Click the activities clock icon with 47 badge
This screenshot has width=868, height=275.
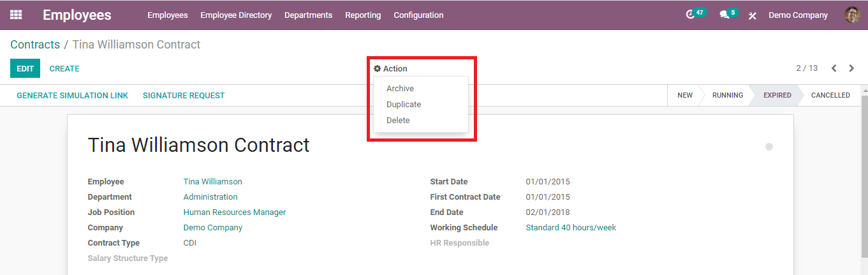pos(690,15)
